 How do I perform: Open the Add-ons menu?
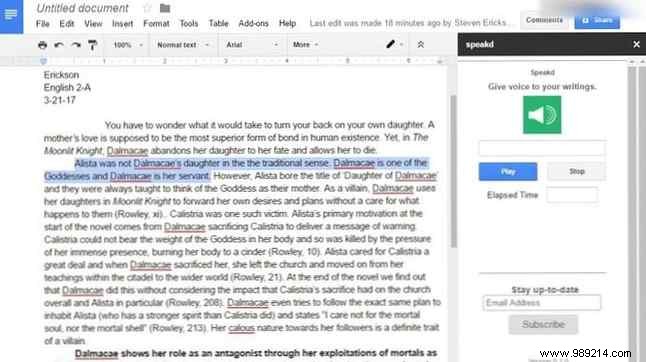253,23
